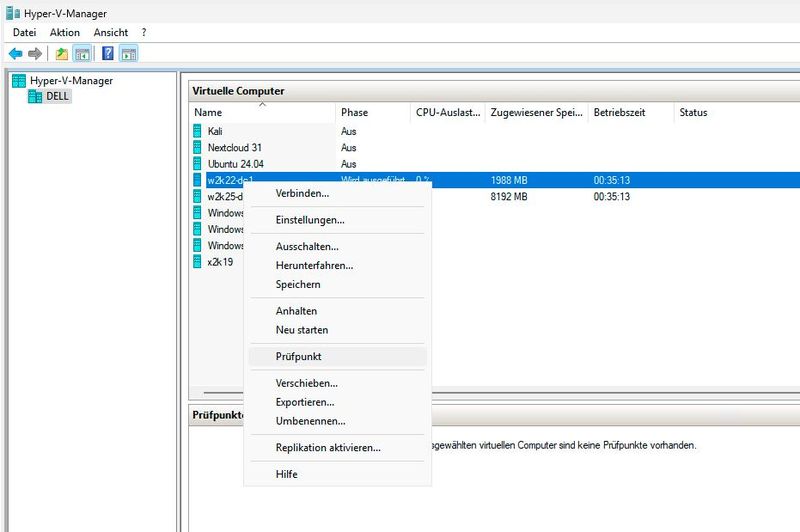
Task: Choose Anhalten in the context menu
Action: pyautogui.click(x=337, y=311)
